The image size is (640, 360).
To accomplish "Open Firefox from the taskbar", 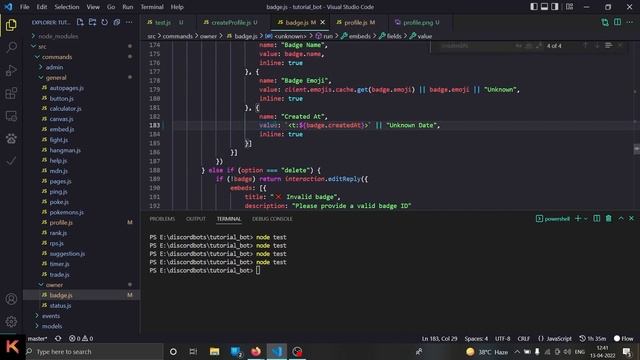I will point(256,351).
